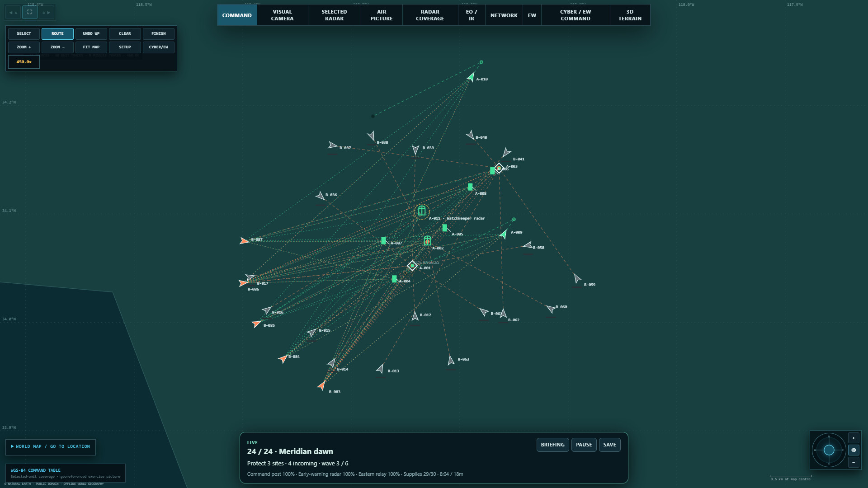
Task: Open the EO / IR tab
Action: (x=472, y=15)
